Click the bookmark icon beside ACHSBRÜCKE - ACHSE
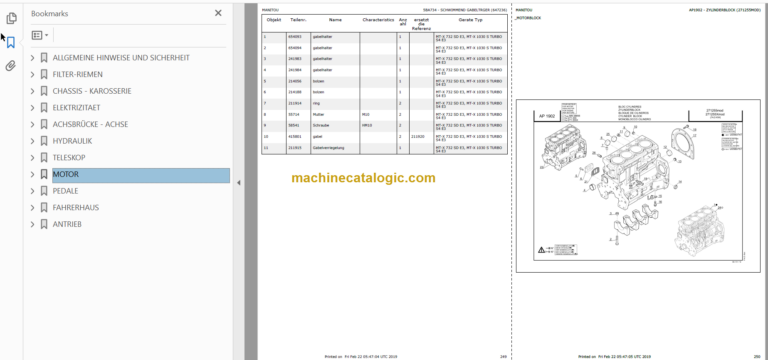Viewport: 768px width, 360px height. coord(44,124)
